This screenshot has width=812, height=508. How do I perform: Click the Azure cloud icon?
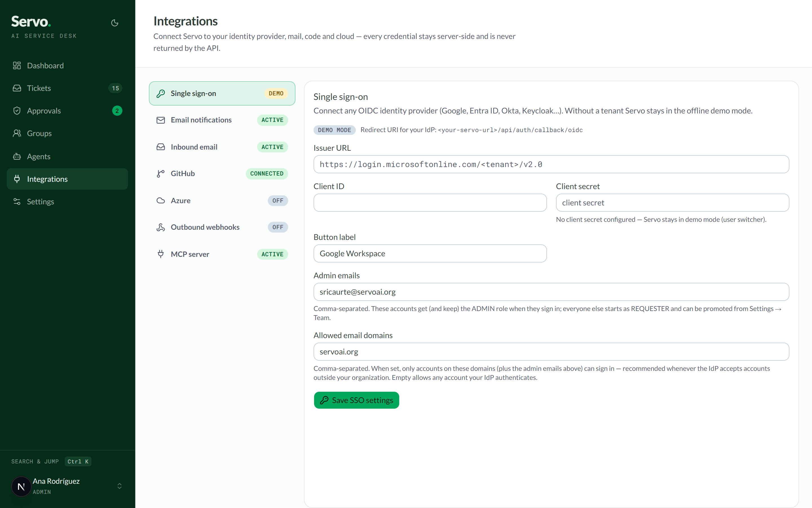click(x=161, y=201)
